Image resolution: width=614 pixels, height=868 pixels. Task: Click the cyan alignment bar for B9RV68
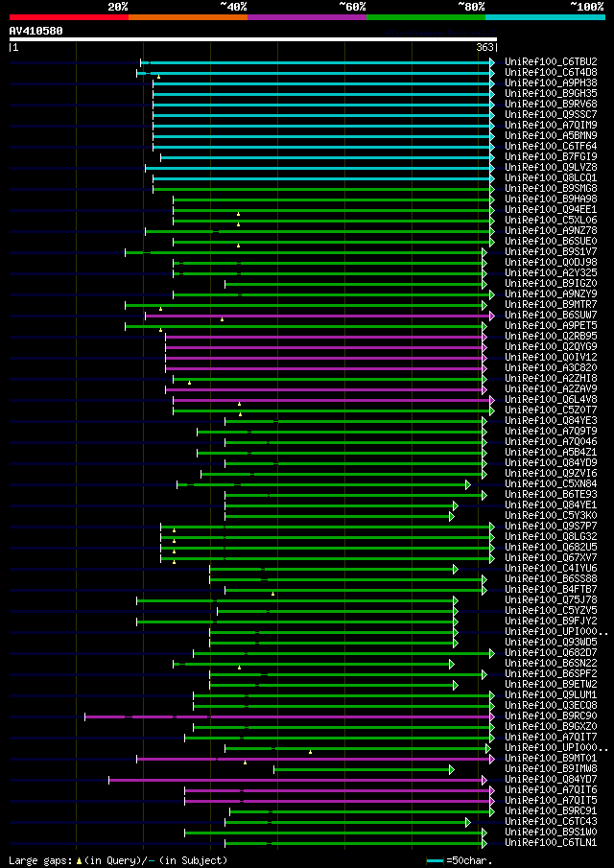point(322,105)
